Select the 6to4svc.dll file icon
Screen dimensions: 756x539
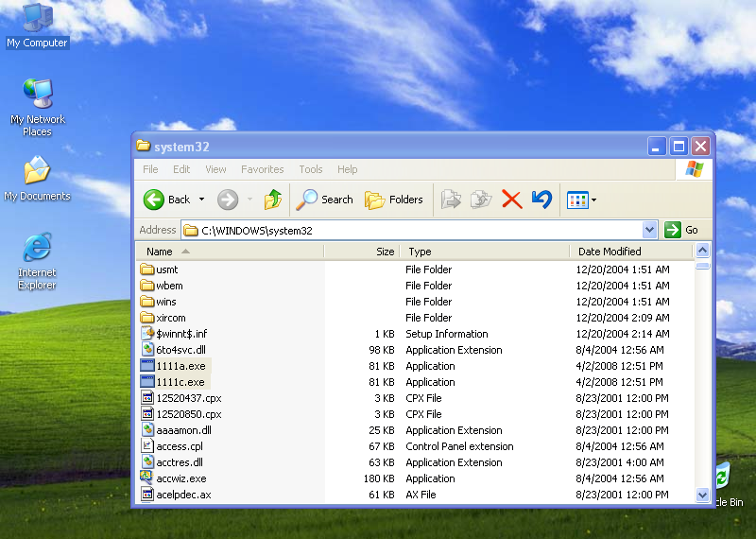click(x=147, y=349)
